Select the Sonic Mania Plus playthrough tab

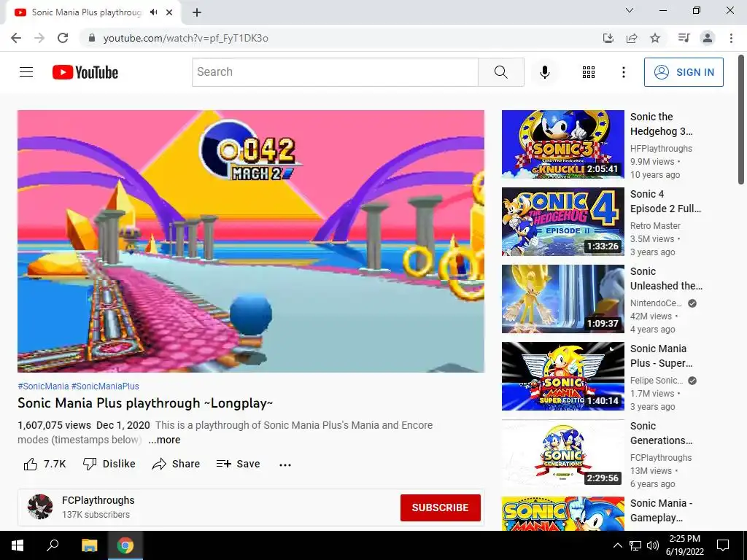coord(93,12)
